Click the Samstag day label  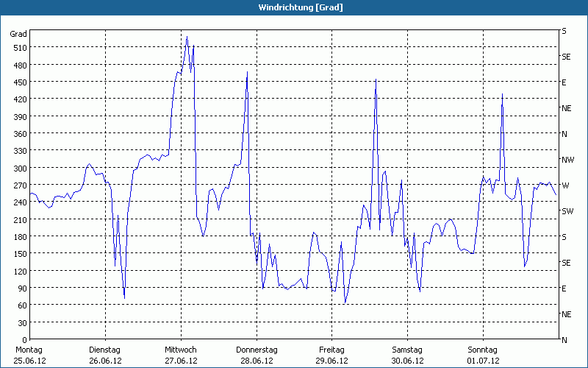[x=407, y=350]
